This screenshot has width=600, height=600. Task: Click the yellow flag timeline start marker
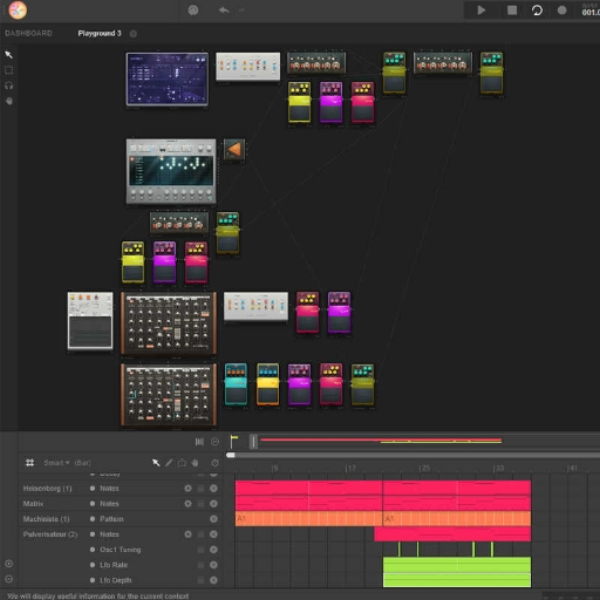tap(234, 441)
